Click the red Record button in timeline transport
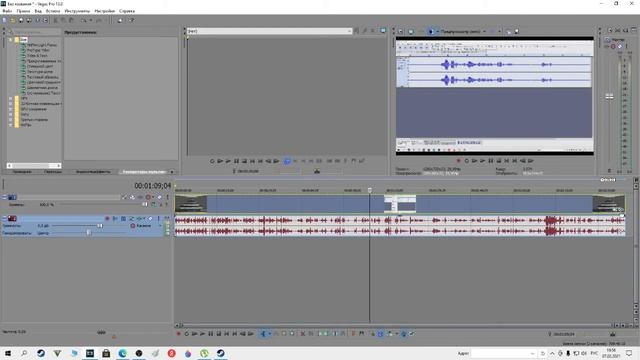The image size is (640, 360). point(178,334)
